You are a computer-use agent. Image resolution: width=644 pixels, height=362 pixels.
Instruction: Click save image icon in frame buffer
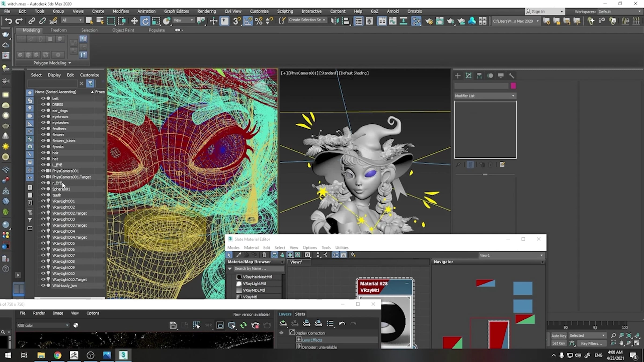[x=173, y=325]
